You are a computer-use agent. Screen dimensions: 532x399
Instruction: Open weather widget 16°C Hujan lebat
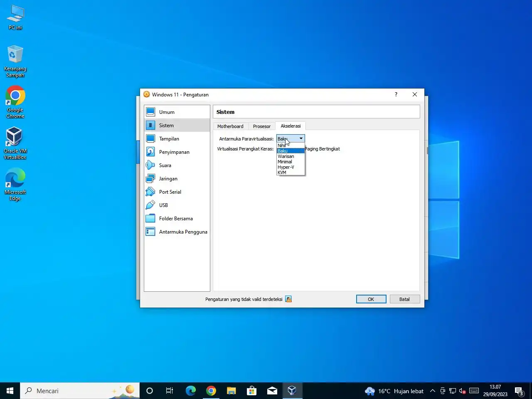tap(394, 391)
